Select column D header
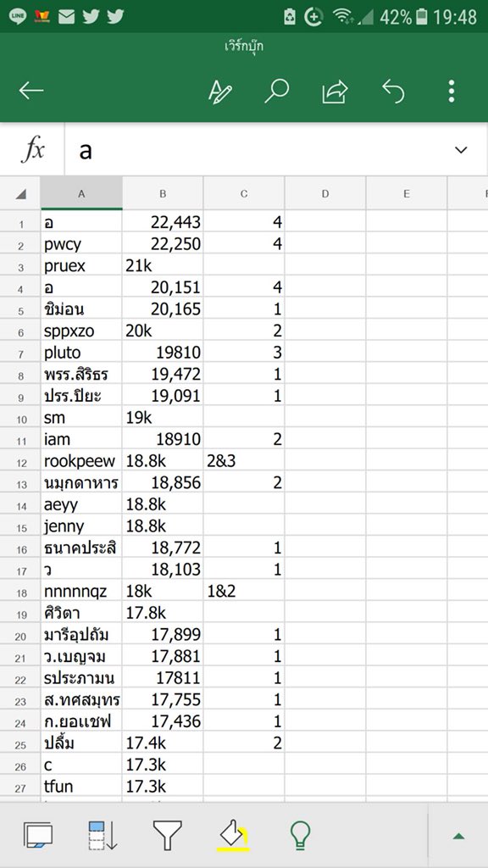The width and height of the screenshot is (488, 868). [x=325, y=194]
